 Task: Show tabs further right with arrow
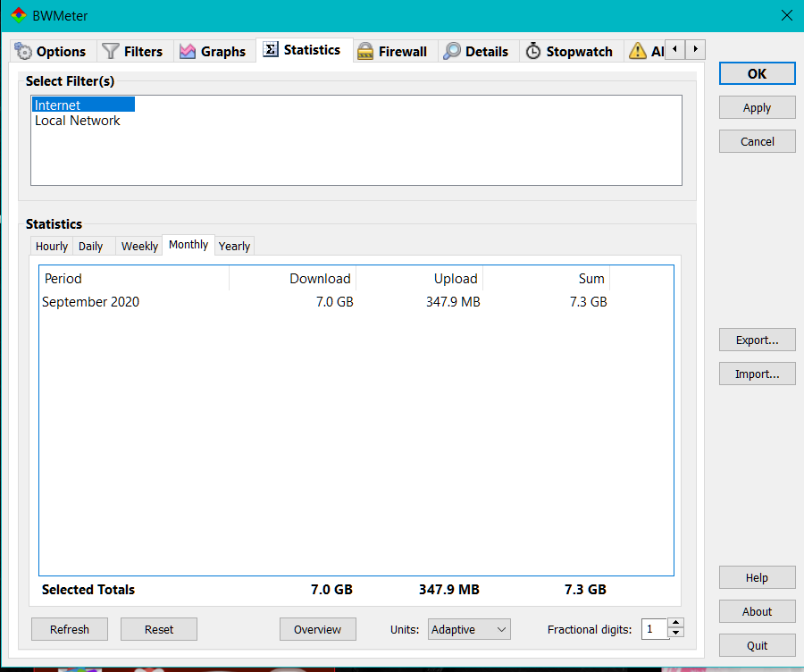[x=695, y=49]
